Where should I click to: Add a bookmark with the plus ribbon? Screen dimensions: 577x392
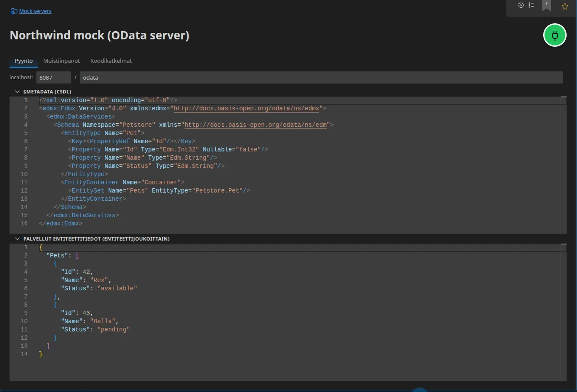coord(547,5)
